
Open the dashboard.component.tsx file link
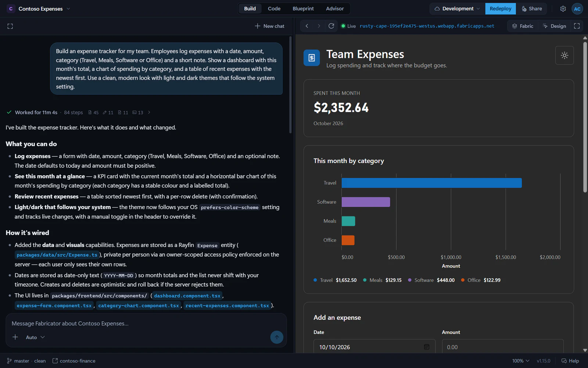pos(187,296)
